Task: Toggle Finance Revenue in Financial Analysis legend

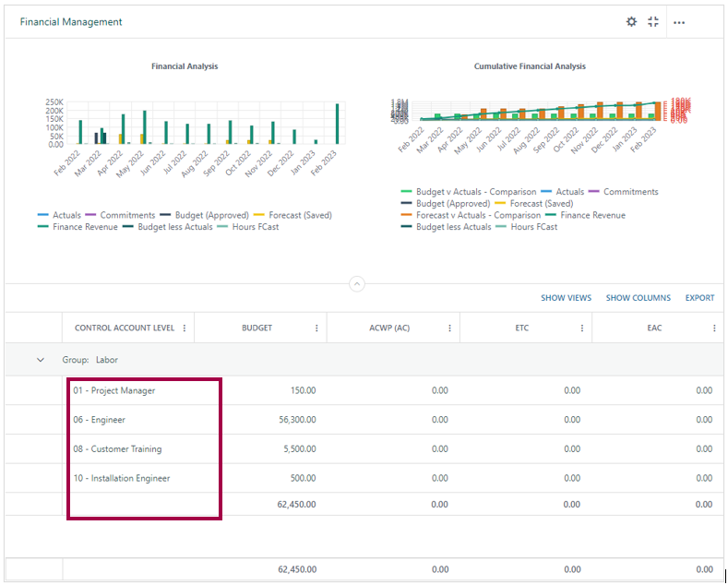Action: pos(78,227)
